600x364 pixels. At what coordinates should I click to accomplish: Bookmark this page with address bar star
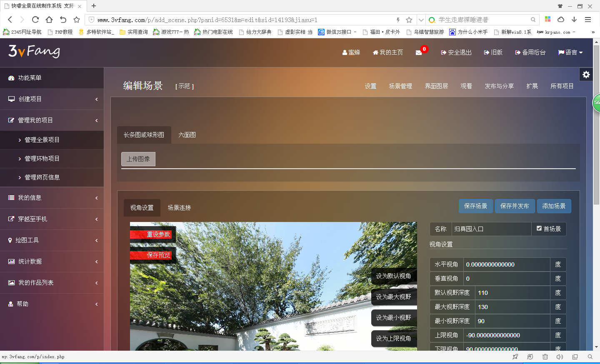(409, 20)
